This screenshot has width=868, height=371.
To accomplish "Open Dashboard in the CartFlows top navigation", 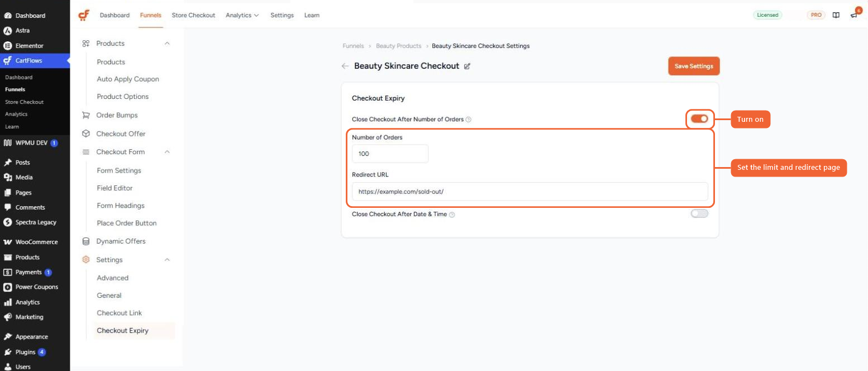I will (x=115, y=15).
